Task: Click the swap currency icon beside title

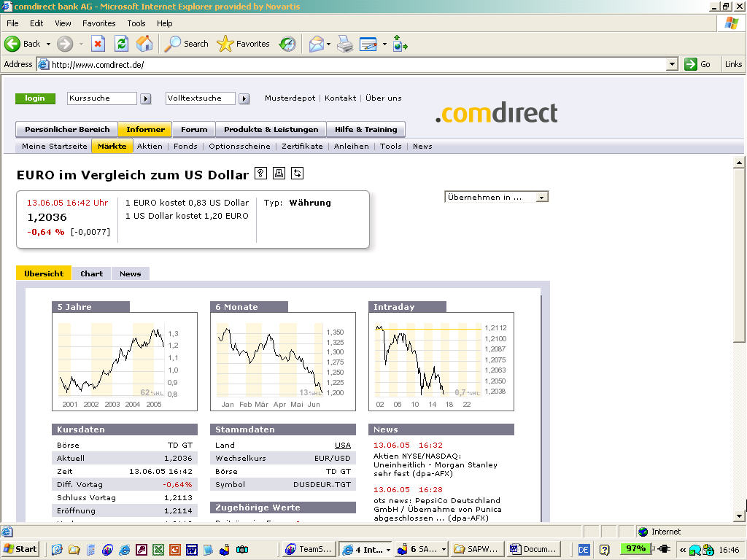Action: pyautogui.click(x=298, y=174)
